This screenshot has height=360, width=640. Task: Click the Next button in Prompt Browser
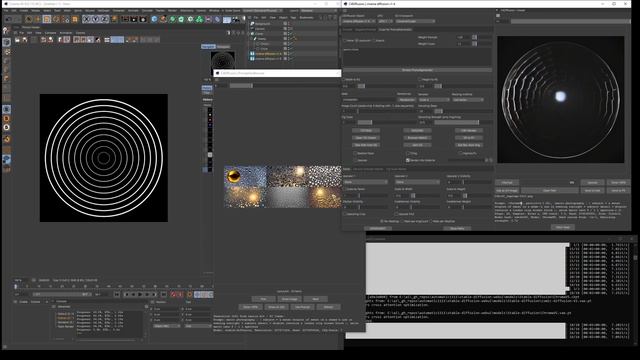click(x=316, y=299)
